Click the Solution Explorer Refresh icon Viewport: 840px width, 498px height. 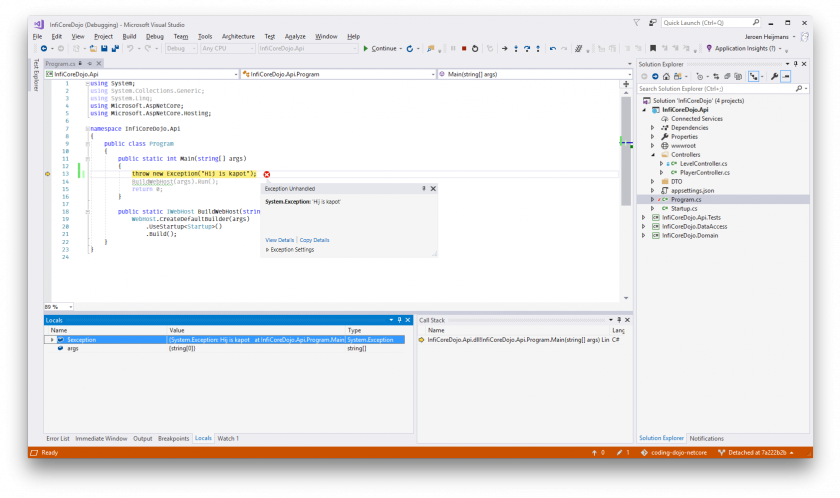(716, 77)
